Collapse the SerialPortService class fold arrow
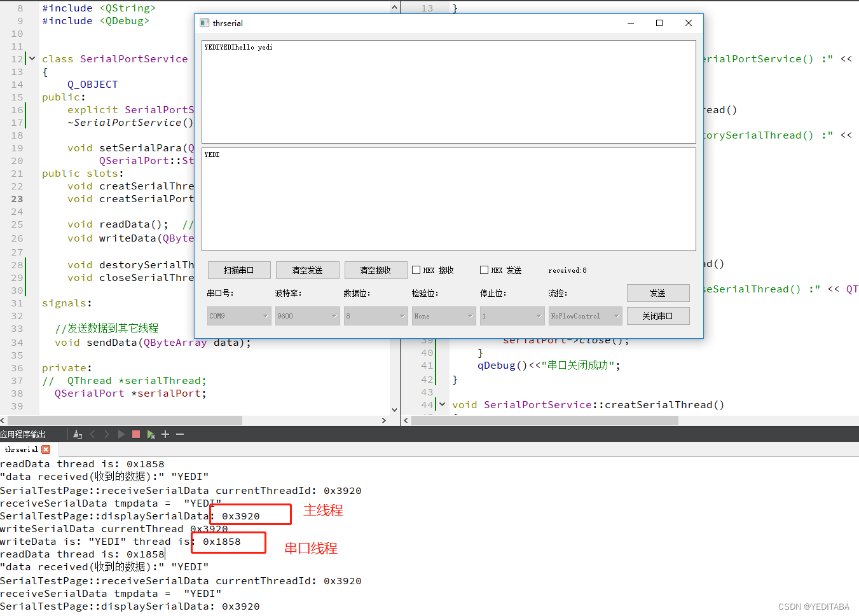 coord(32,58)
